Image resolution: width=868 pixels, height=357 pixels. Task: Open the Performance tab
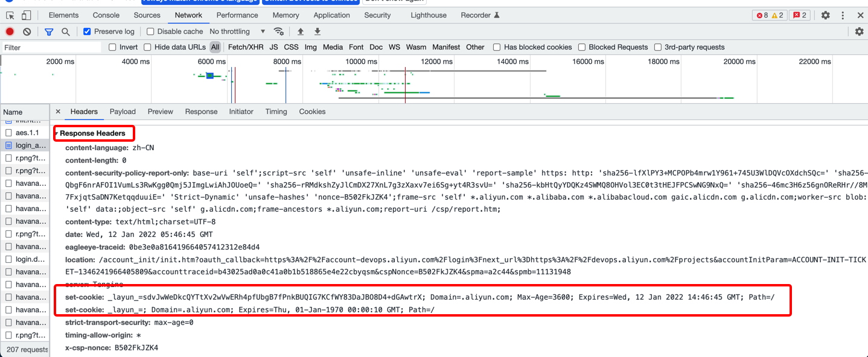click(237, 15)
